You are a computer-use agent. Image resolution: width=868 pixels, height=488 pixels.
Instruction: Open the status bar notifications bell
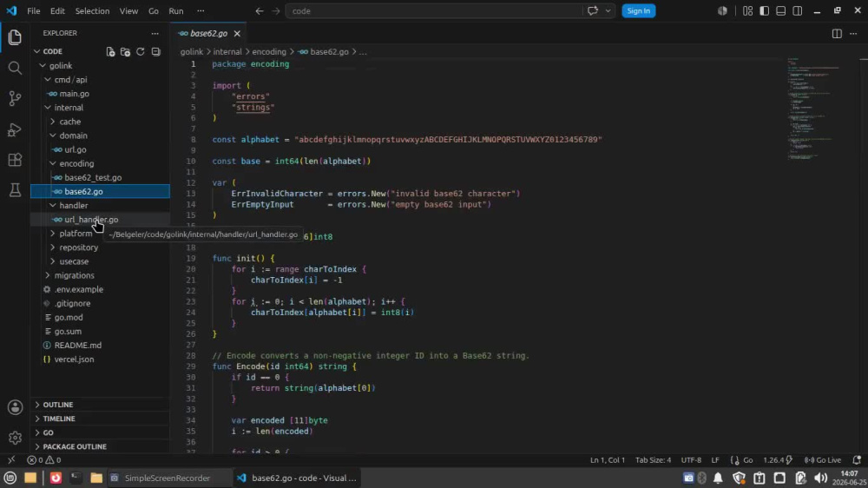857,459
